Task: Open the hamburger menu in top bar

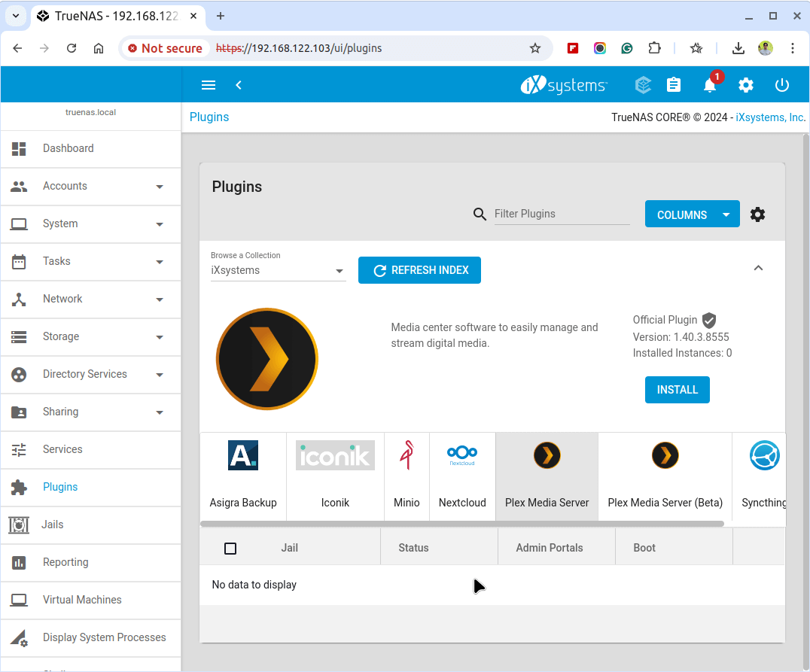Action: pos(209,85)
